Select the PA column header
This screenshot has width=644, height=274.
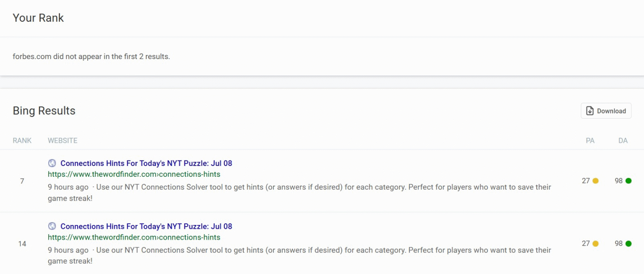point(590,141)
